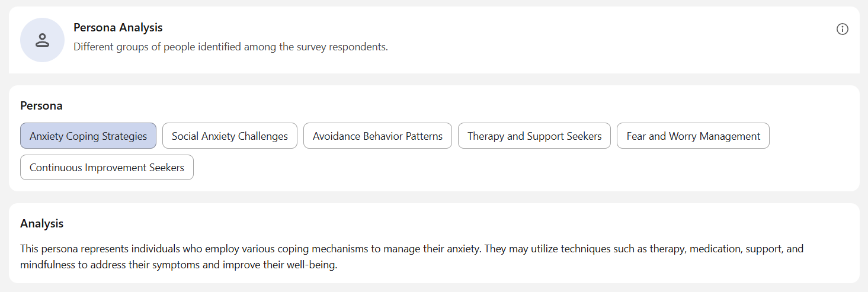This screenshot has width=868, height=292.
Task: Click the Persona section heading
Action: 41,105
